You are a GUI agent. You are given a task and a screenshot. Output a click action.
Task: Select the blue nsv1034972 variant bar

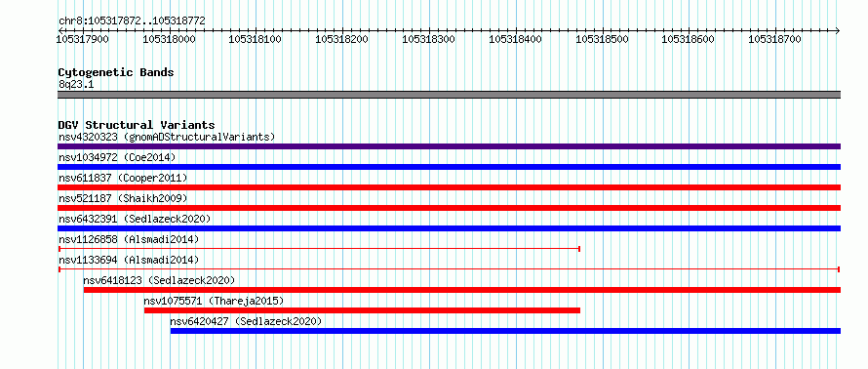[x=449, y=167]
